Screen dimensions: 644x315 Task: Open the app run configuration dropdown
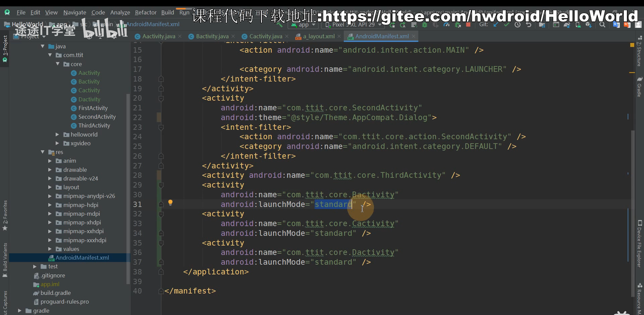pyautogui.click(x=304, y=24)
